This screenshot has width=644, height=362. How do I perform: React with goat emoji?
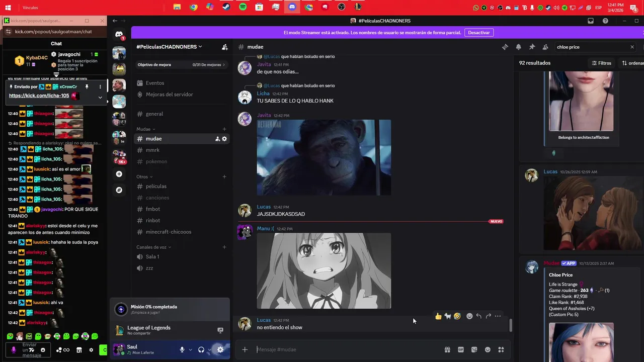pos(448,316)
